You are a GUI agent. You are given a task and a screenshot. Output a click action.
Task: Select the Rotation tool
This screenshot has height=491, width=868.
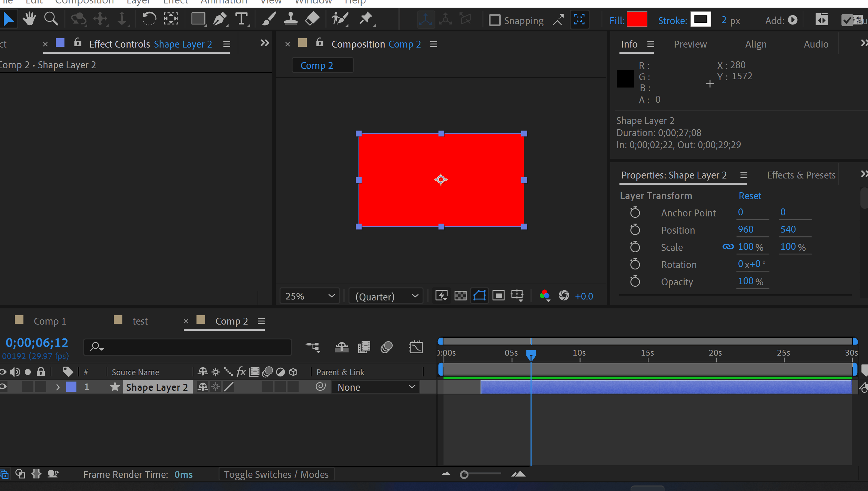click(149, 19)
